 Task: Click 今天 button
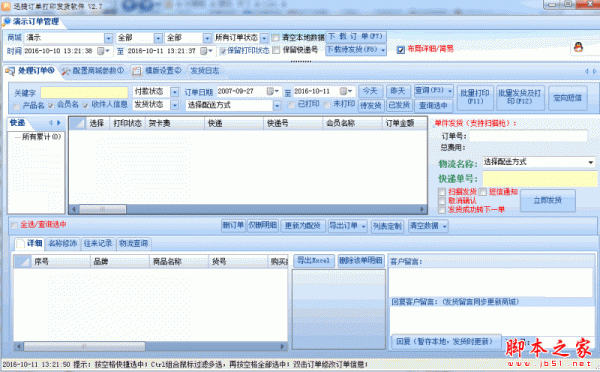point(370,91)
